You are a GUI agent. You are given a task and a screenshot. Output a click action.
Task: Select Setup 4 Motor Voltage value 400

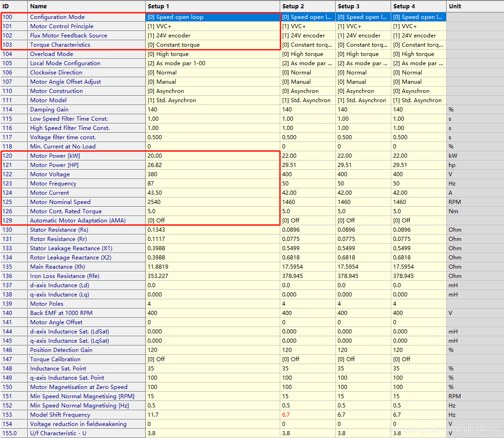point(418,174)
